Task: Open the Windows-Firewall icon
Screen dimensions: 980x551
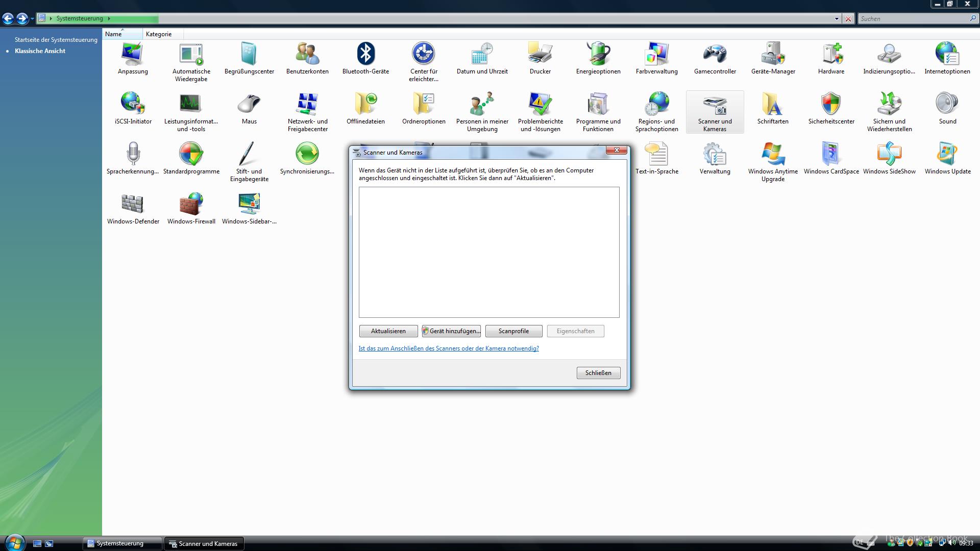Action: pyautogui.click(x=191, y=205)
